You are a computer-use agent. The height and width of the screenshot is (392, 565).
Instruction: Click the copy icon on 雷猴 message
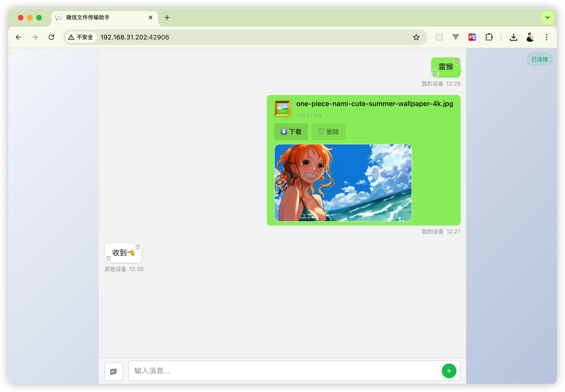click(457, 61)
